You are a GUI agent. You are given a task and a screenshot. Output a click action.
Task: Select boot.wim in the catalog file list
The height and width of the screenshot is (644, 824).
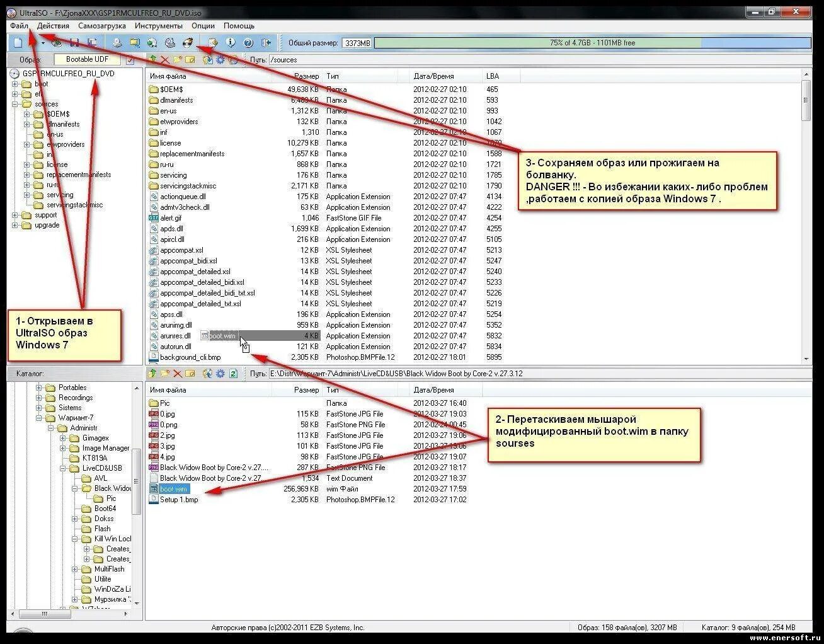click(x=173, y=489)
